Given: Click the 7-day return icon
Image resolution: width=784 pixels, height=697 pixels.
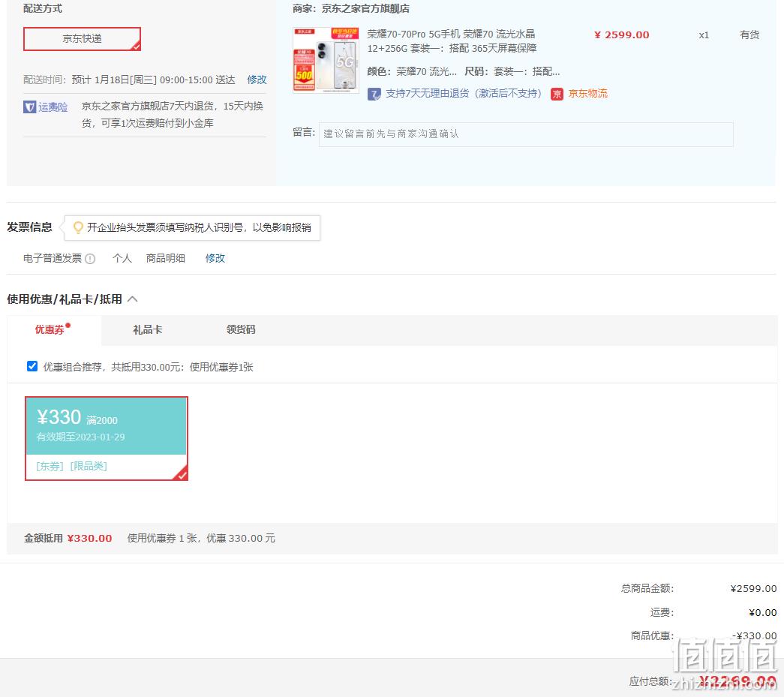Looking at the screenshot, I should coord(374,94).
